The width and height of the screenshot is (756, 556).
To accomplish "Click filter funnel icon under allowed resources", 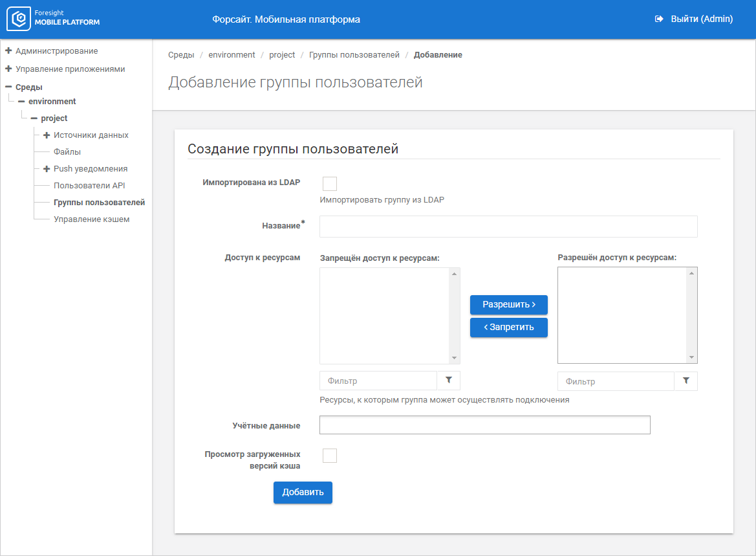I will pyautogui.click(x=686, y=381).
